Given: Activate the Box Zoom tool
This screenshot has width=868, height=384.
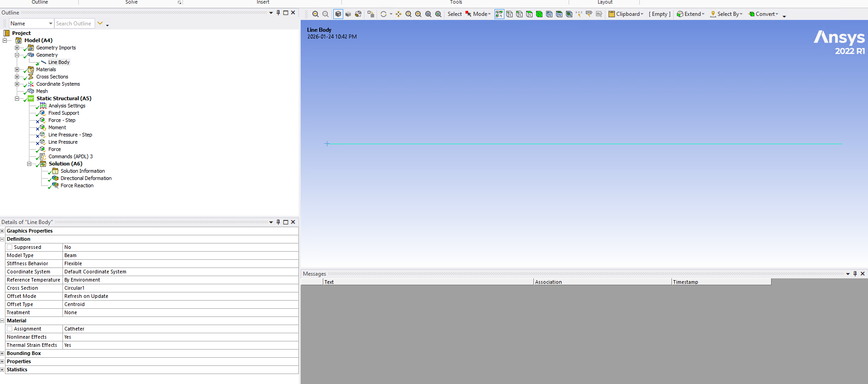Looking at the screenshot, I should 418,14.
